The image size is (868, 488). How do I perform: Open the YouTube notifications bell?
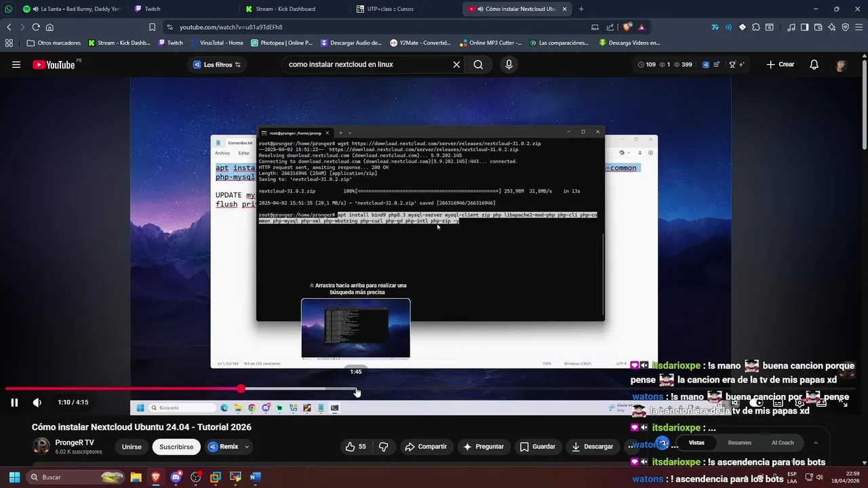(x=814, y=64)
